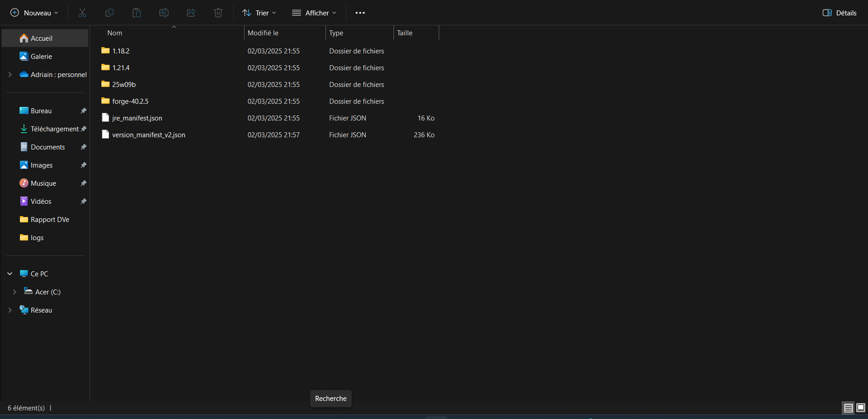Unpin Bureau using its pin icon
Image resolution: width=868 pixels, height=419 pixels.
83,111
